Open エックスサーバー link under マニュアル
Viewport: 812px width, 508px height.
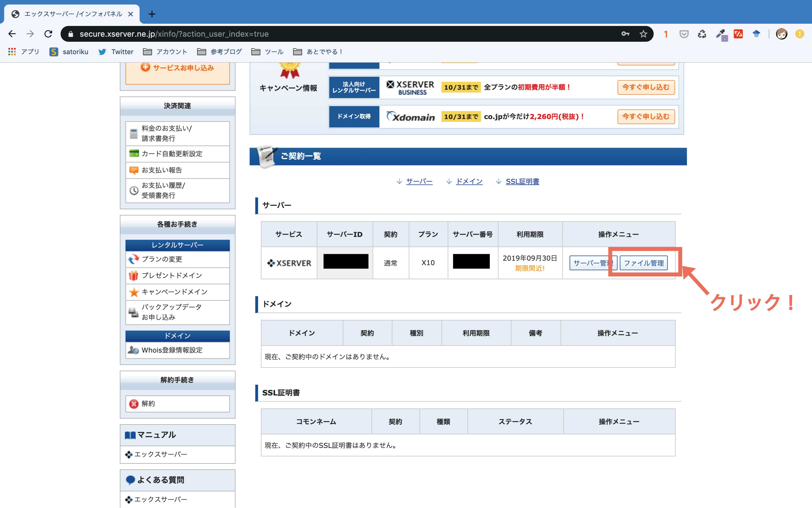point(161,455)
